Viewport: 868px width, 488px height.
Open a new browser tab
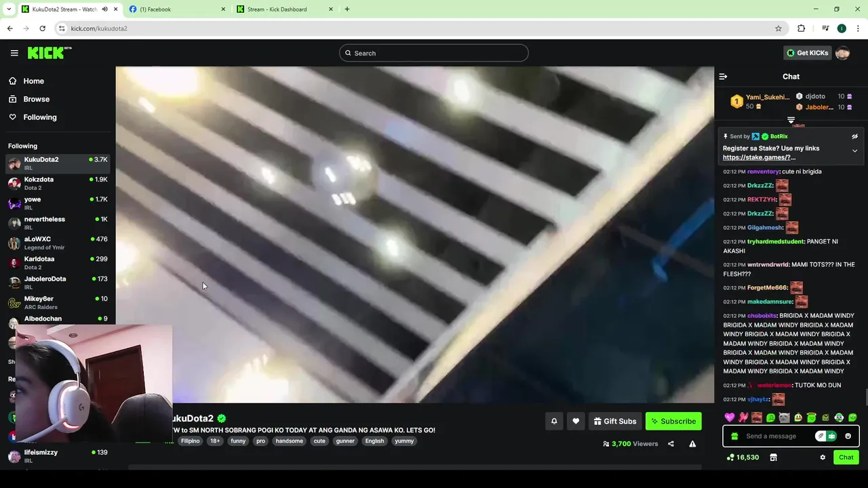tap(347, 9)
